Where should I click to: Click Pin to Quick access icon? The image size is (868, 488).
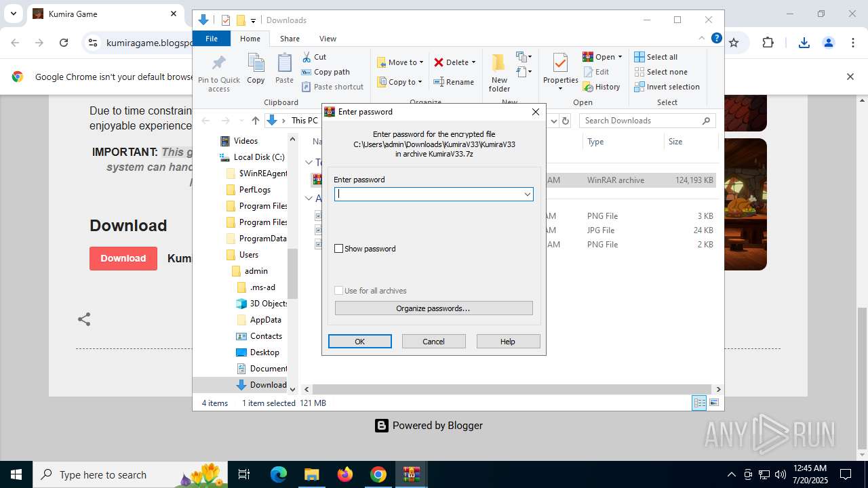[x=219, y=73]
